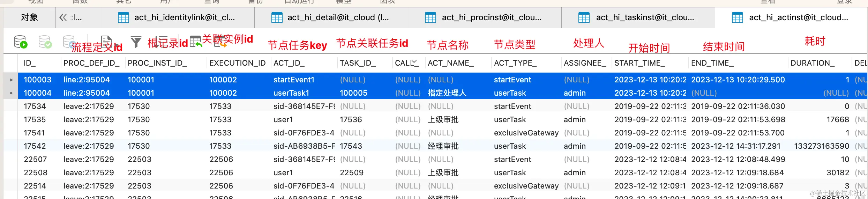Click the EXECUTION_ID column header
Image resolution: width=868 pixels, height=199 pixels.
pos(239,63)
